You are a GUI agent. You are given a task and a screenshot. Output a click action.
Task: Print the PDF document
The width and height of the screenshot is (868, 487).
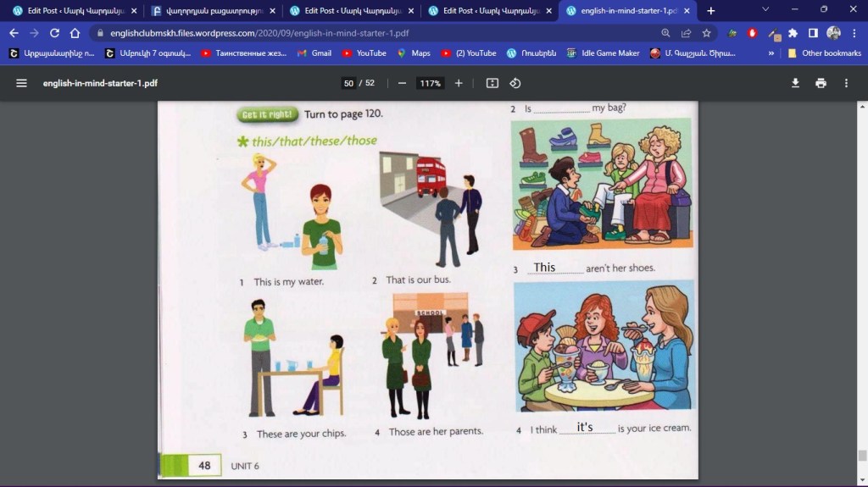pyautogui.click(x=821, y=83)
